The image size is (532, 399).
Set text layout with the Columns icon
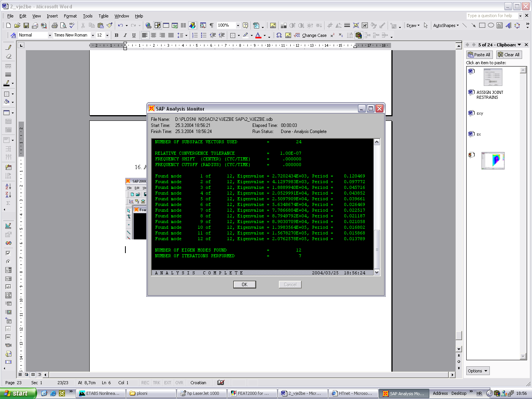[x=184, y=25]
